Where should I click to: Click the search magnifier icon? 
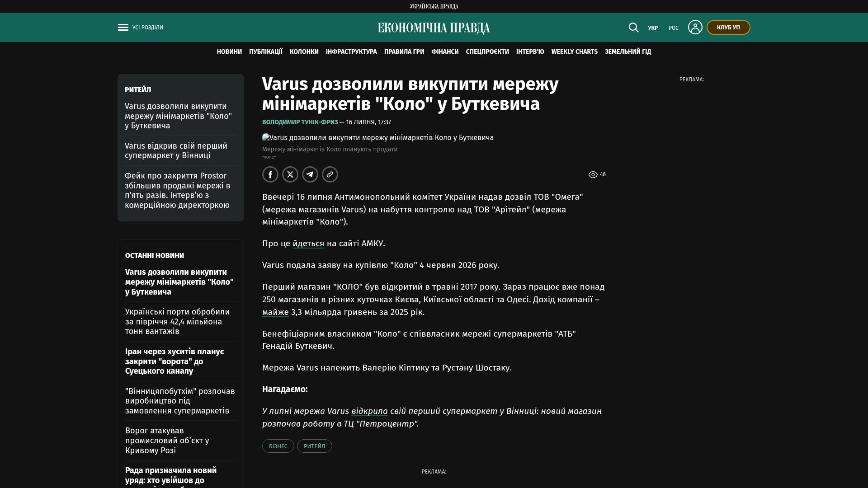coord(633,28)
